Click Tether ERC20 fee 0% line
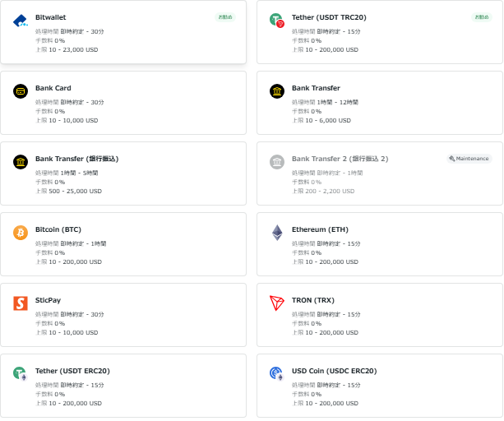The width and height of the screenshot is (504, 421). pos(50,395)
